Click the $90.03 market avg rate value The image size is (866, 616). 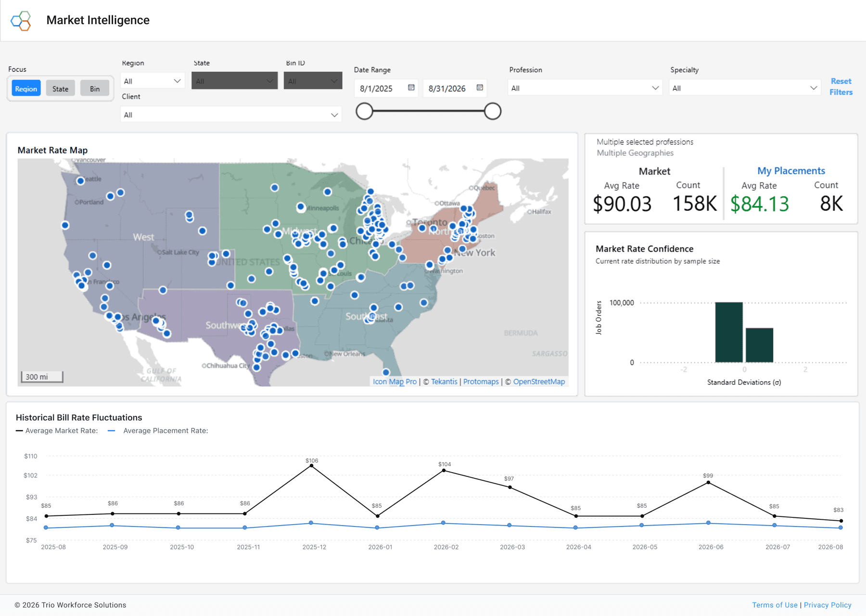[x=622, y=204]
